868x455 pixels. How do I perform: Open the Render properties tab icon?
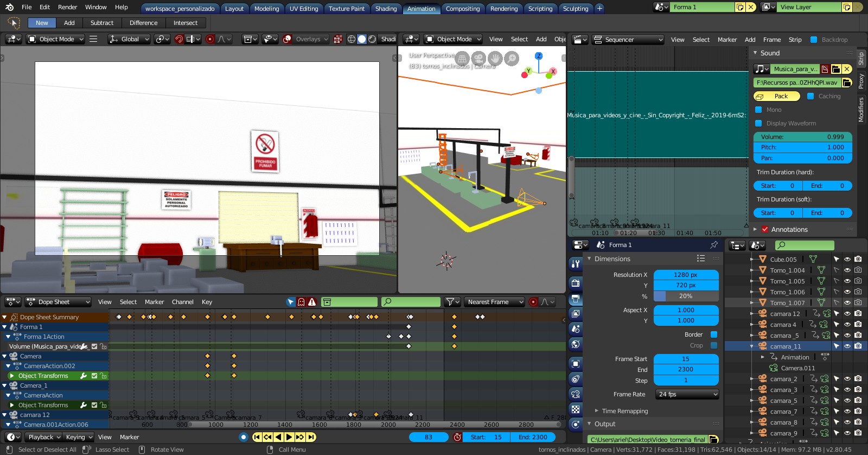click(x=576, y=283)
